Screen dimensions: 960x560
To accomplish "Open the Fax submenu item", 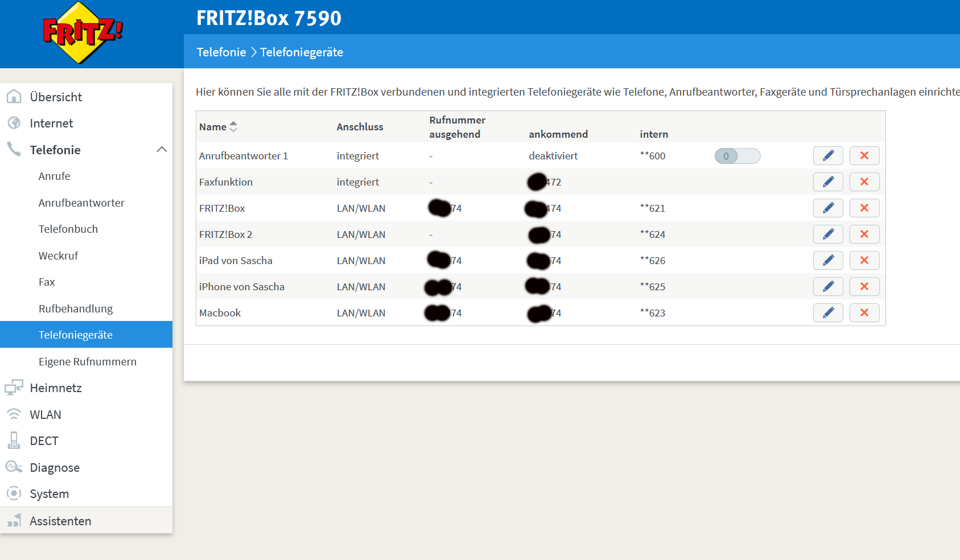I will (47, 282).
